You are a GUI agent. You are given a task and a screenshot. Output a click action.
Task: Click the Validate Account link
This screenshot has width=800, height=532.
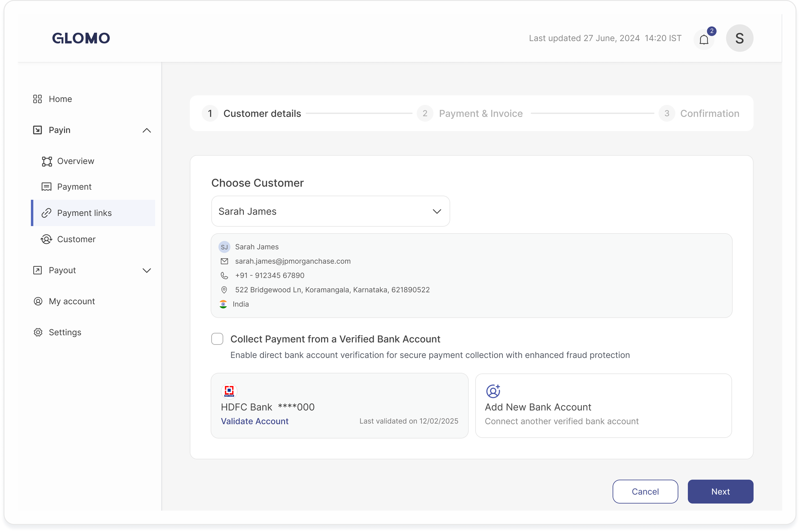click(x=255, y=421)
